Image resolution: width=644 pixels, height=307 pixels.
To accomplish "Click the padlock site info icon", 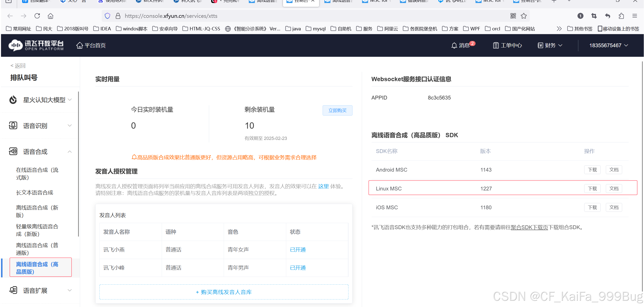I will click(x=118, y=16).
